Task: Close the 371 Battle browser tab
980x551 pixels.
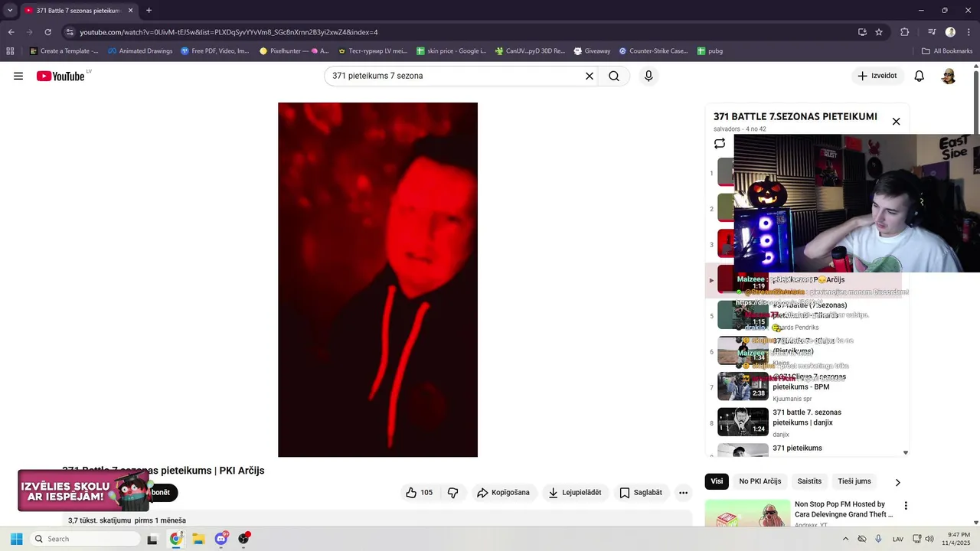Action: 130,11
